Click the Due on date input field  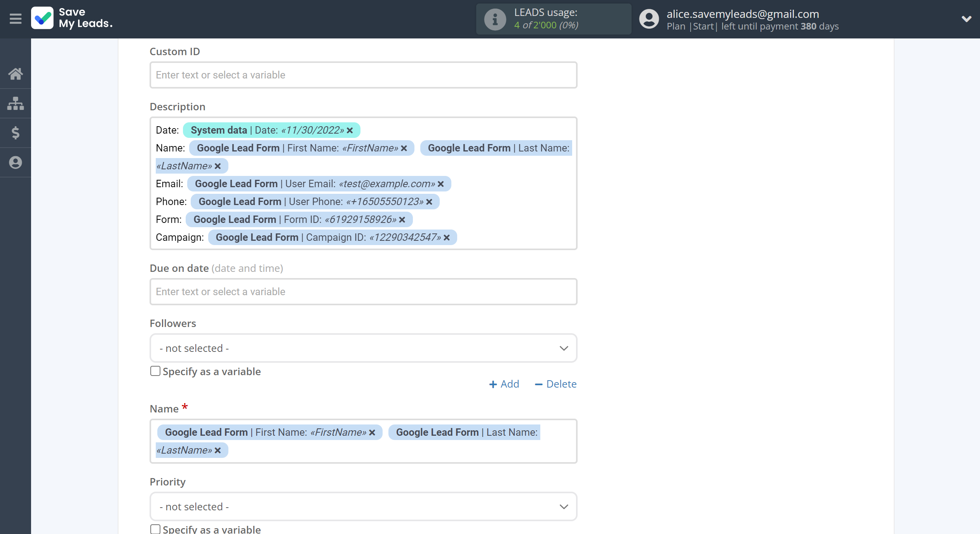pos(363,292)
